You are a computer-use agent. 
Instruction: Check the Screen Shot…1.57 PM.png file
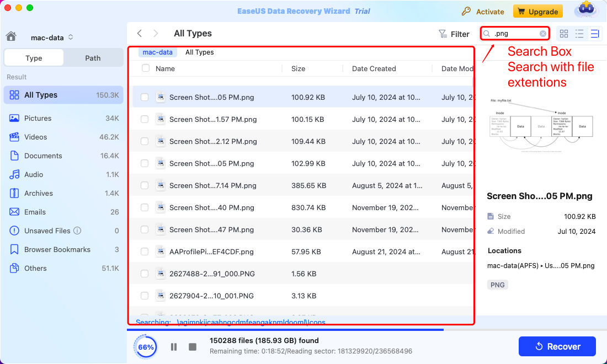click(x=145, y=119)
